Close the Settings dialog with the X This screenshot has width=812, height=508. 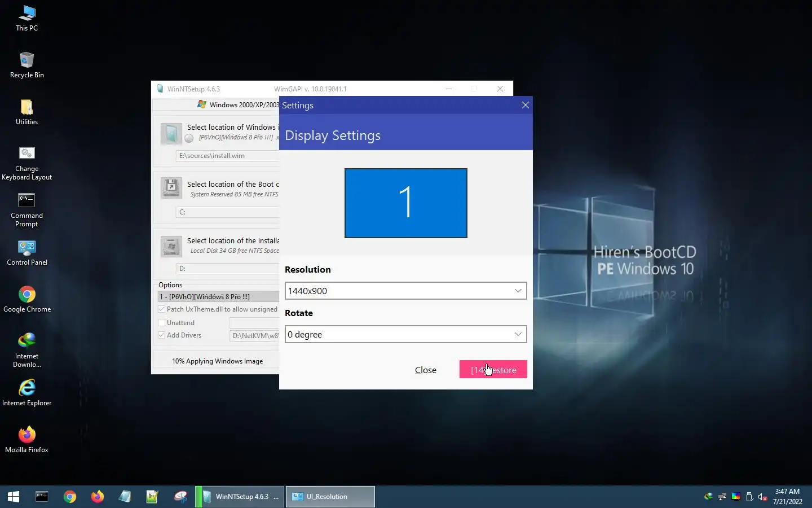pyautogui.click(x=525, y=105)
